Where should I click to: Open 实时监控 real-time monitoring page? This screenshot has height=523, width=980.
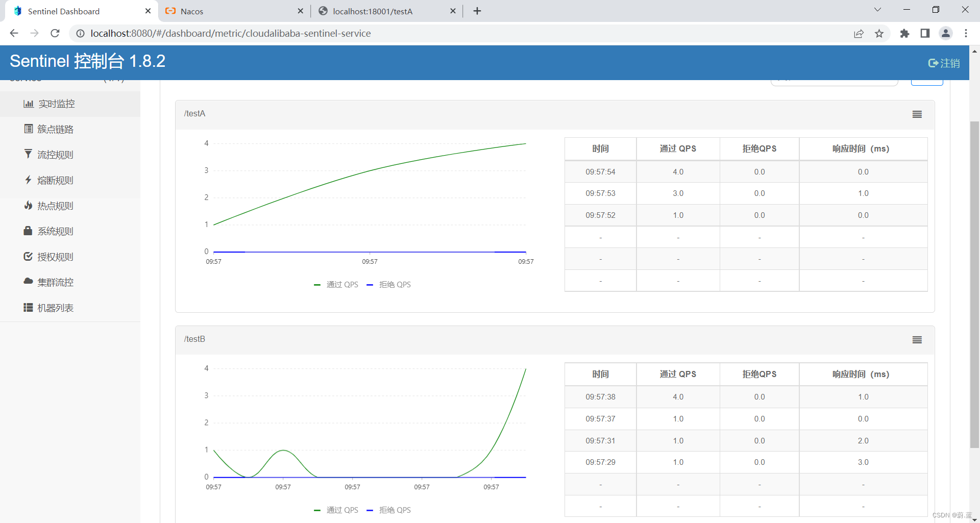click(x=56, y=104)
